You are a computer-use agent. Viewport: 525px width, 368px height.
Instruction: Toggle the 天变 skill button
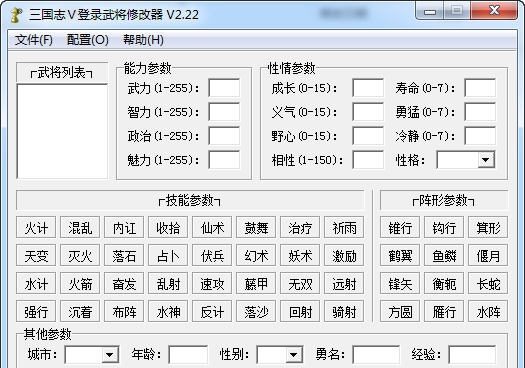point(36,255)
